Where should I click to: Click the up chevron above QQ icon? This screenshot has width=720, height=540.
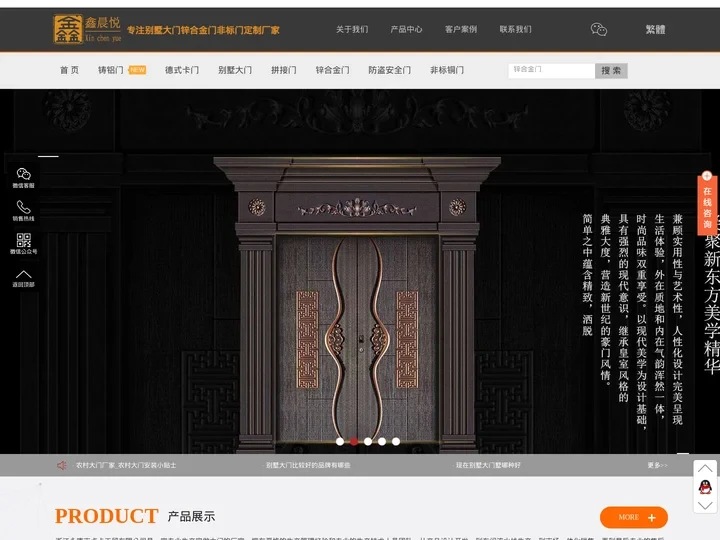click(705, 469)
